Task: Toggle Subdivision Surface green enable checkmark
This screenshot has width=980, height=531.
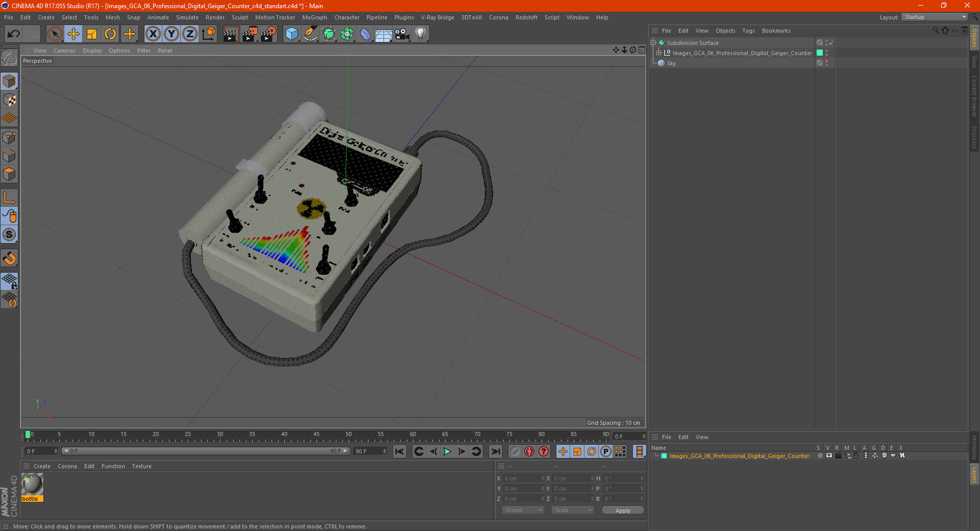Action: 831,43
